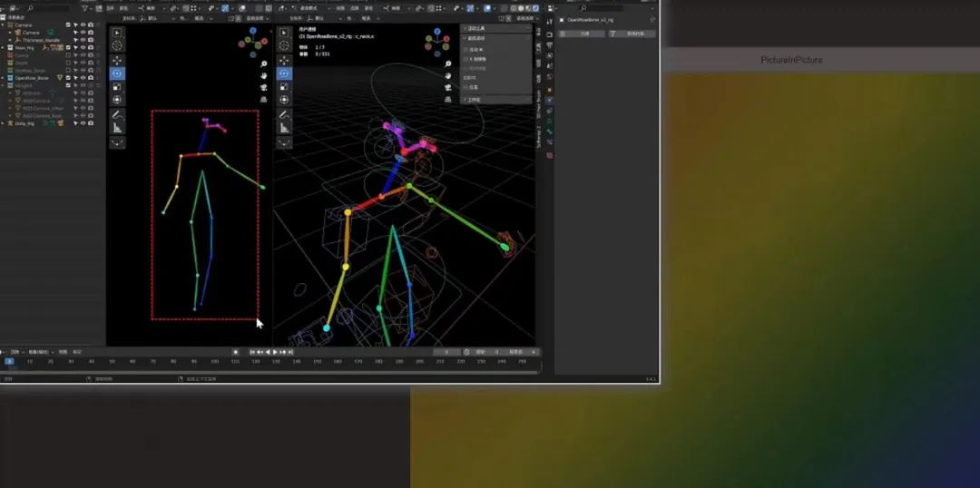This screenshot has height=488, width=980.
Task: Select the Box Select tool in left viewport
Action: coord(117,33)
